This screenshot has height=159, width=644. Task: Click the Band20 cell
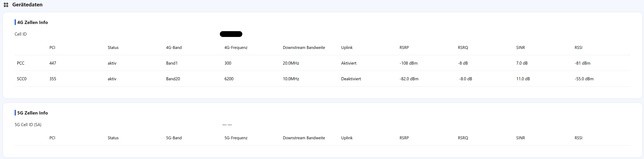coord(173,79)
